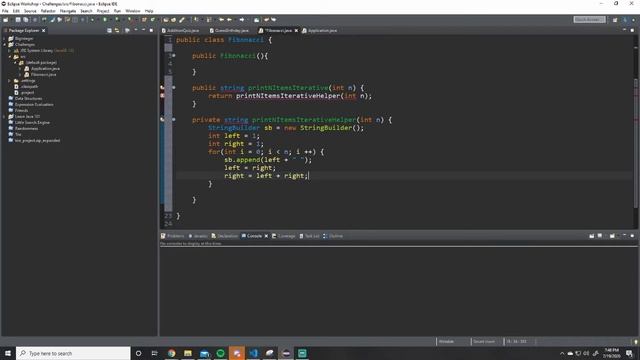Image resolution: width=640 pixels, height=360 pixels.
Task: Close the Package Explorer view
Action: tap(43, 31)
